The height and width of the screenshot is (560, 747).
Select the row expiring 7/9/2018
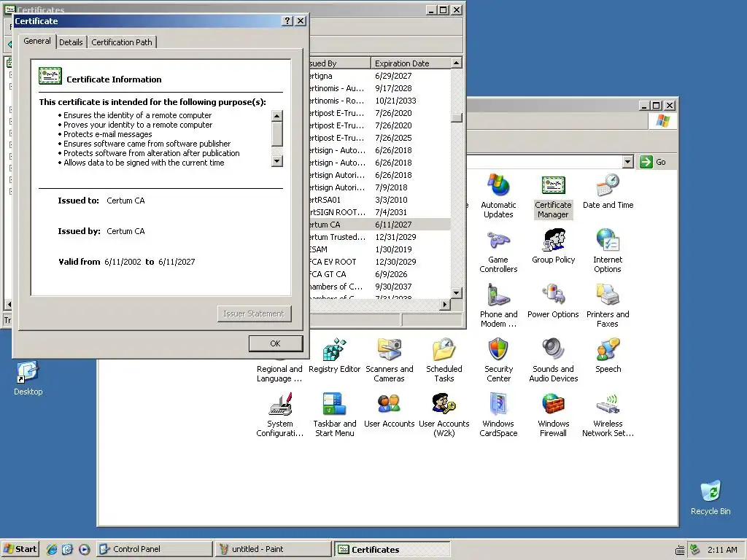(x=379, y=187)
